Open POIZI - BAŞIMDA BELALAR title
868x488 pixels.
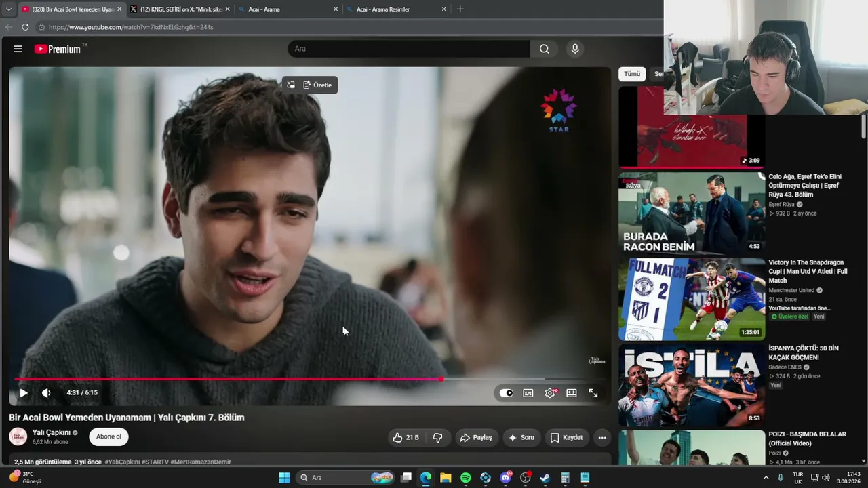pos(807,439)
